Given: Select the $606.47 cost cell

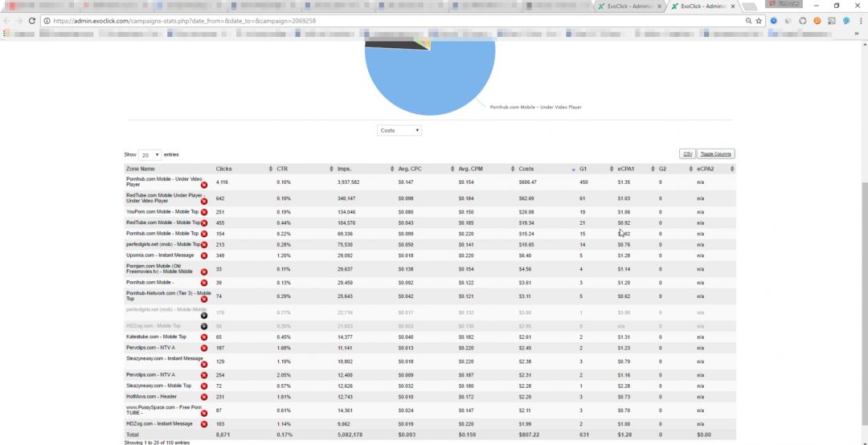Looking at the screenshot, I should 527,182.
